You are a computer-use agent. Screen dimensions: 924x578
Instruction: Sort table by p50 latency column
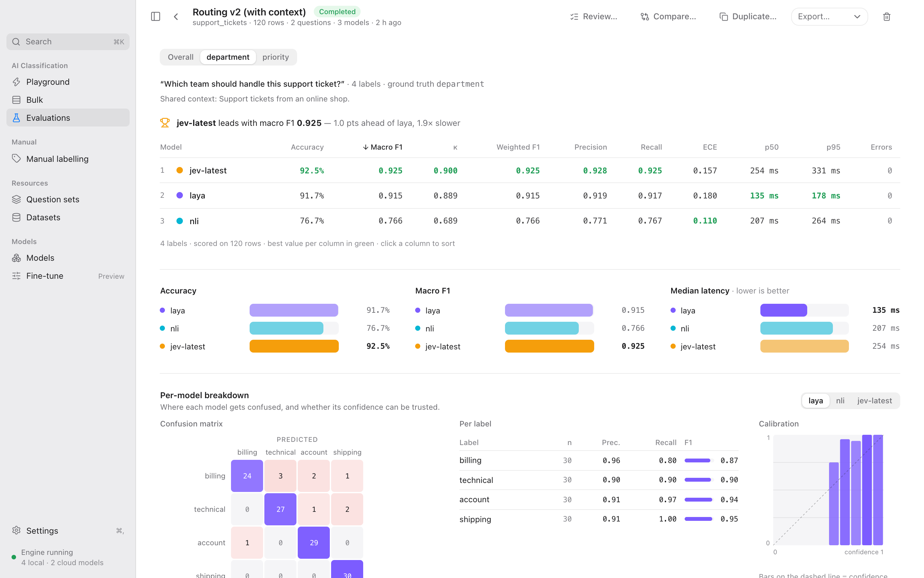coord(771,147)
